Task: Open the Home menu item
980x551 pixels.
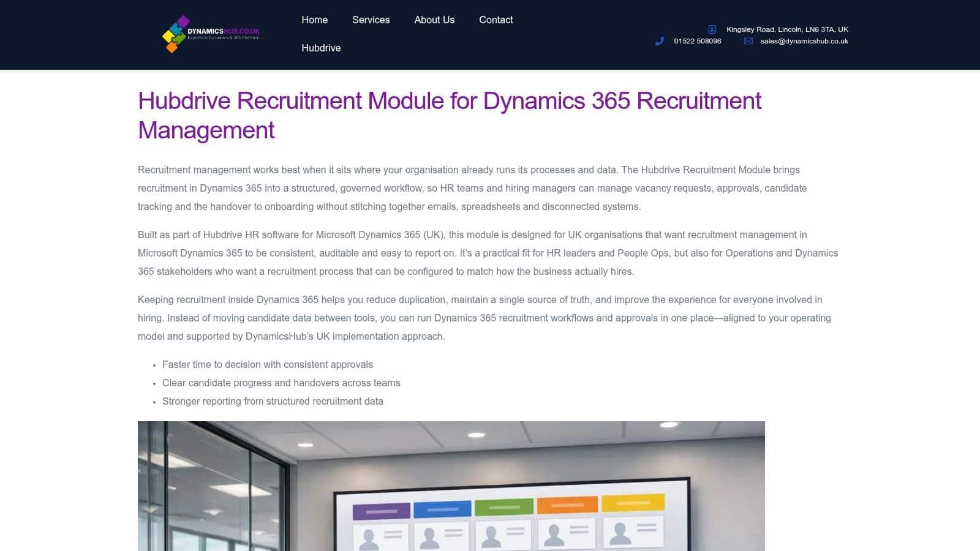Action: tap(314, 20)
